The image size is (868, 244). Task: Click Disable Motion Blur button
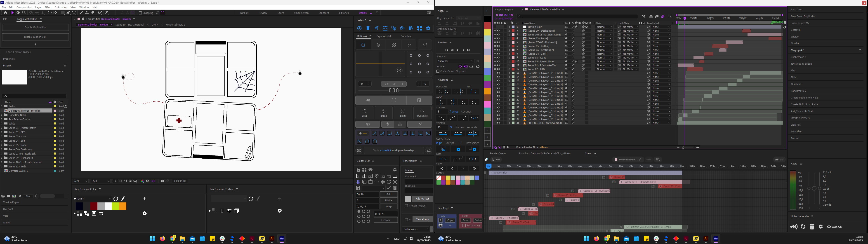point(35,37)
